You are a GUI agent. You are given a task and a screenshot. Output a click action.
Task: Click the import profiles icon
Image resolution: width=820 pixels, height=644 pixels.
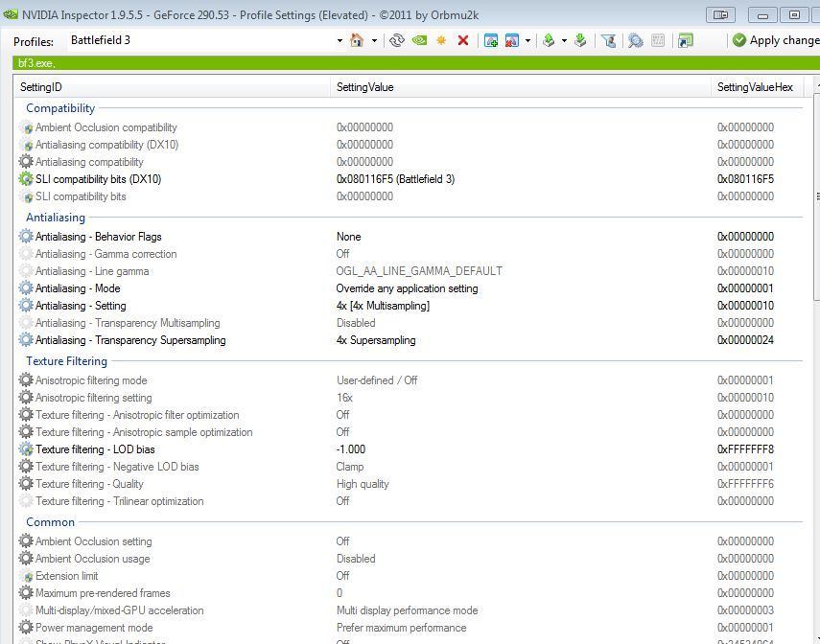click(x=580, y=40)
